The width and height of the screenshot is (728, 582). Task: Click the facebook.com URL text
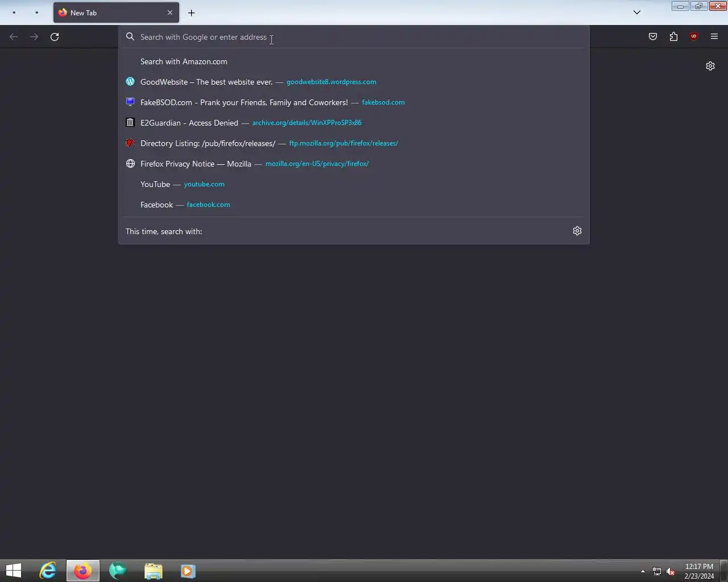(x=208, y=205)
